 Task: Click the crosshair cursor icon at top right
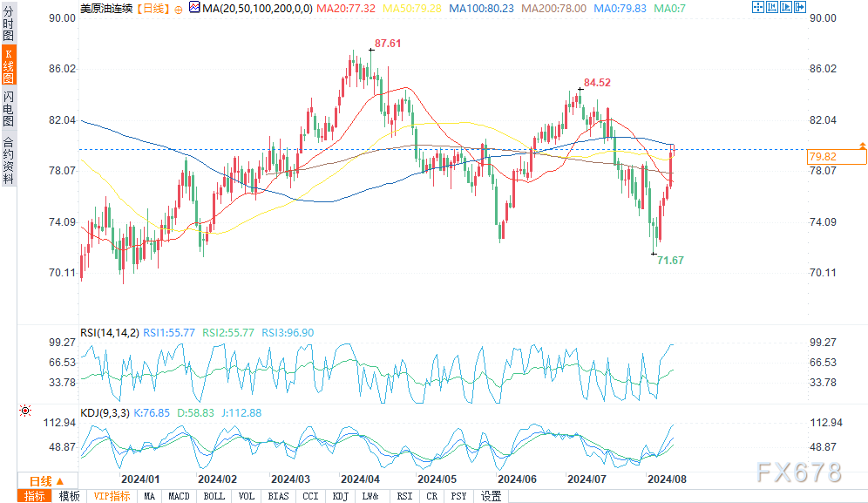(x=758, y=7)
